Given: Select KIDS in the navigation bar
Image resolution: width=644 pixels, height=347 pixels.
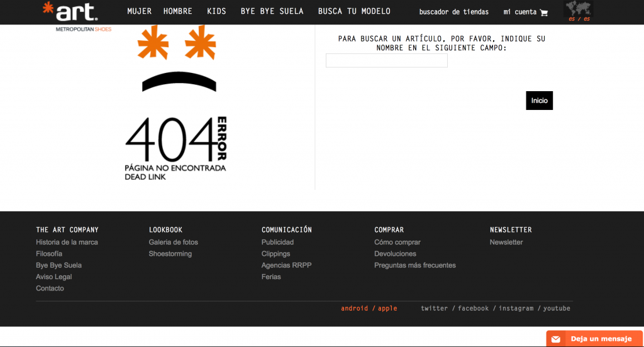Looking at the screenshot, I should (216, 11).
